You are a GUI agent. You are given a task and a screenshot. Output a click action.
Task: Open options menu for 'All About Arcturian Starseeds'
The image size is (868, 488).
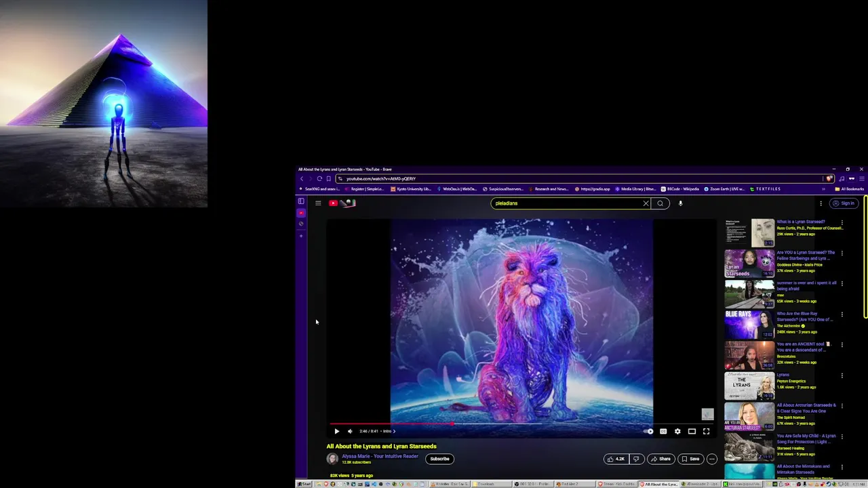pos(842,406)
